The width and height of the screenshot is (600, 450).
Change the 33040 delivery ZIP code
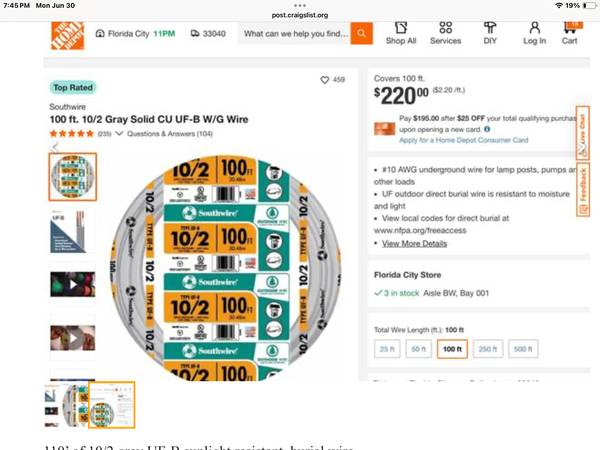point(208,34)
